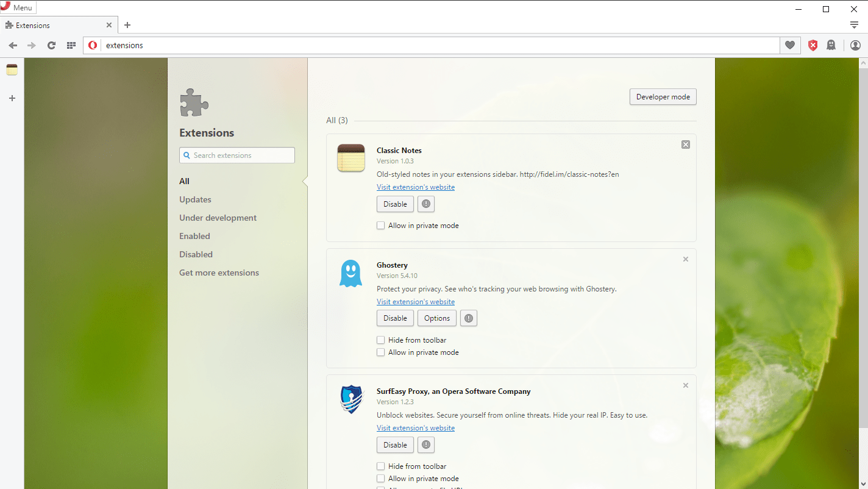Click the Opera badge in address bar
868x489 pixels.
pyautogui.click(x=93, y=45)
